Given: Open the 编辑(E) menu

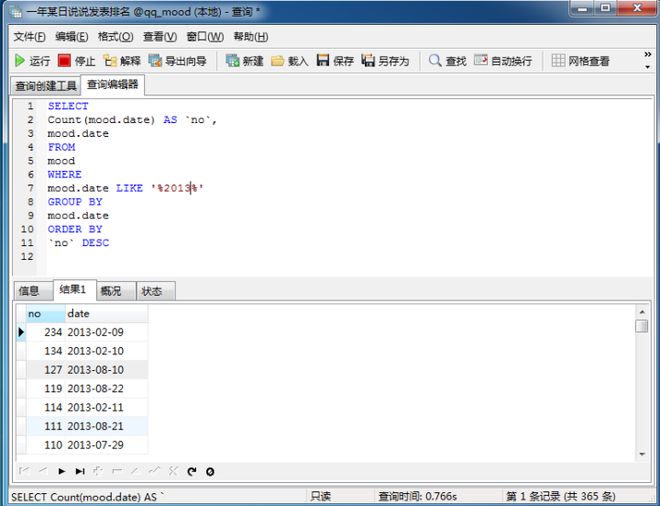Looking at the screenshot, I should [x=72, y=37].
